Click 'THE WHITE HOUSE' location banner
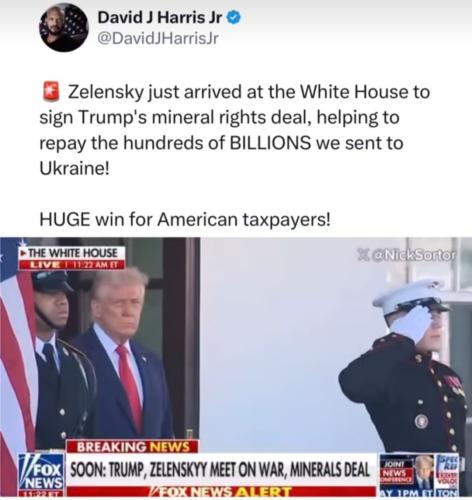This screenshot has height=500, width=472. click(72, 253)
